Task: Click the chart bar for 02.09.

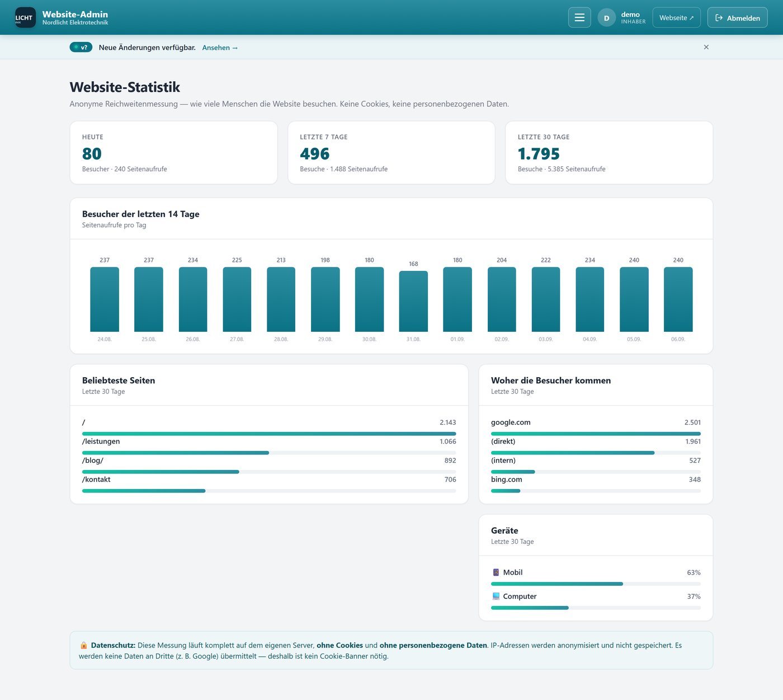Action: click(502, 299)
